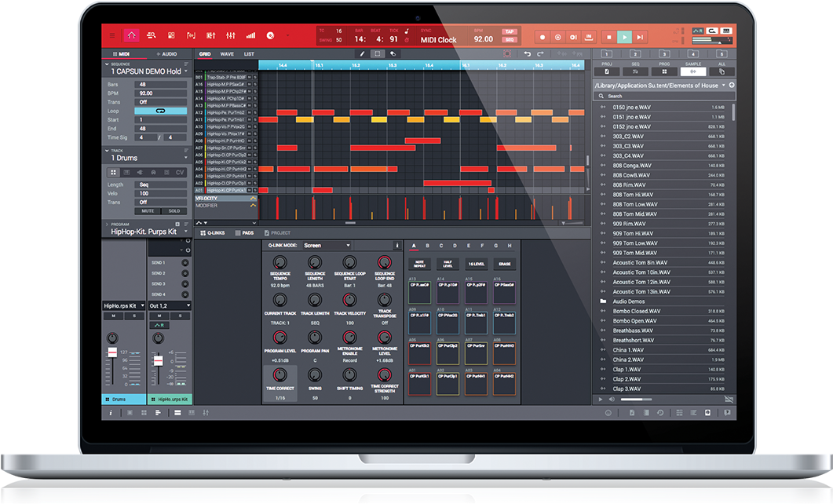The width and height of the screenshot is (833, 504).
Task: Solo the Drums track
Action: pos(176,211)
